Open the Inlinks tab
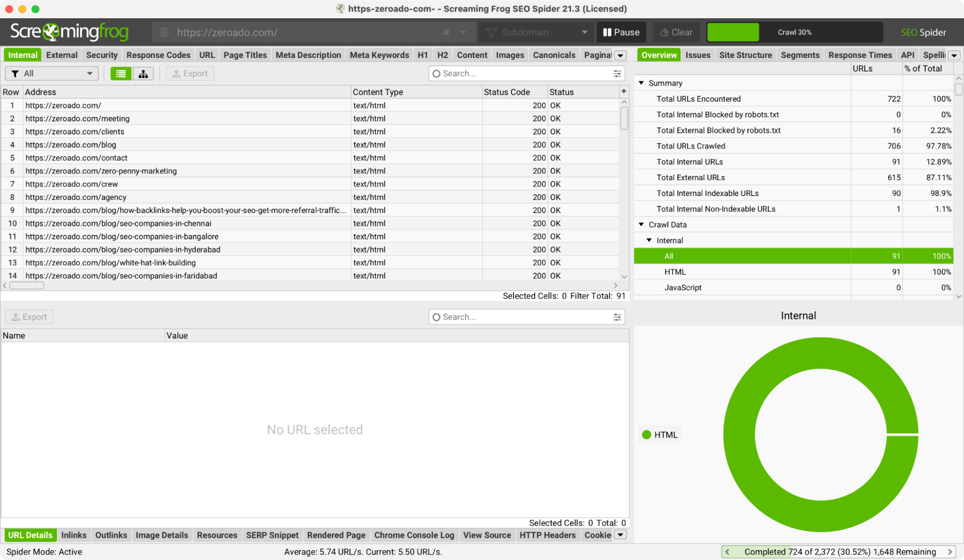 (74, 535)
